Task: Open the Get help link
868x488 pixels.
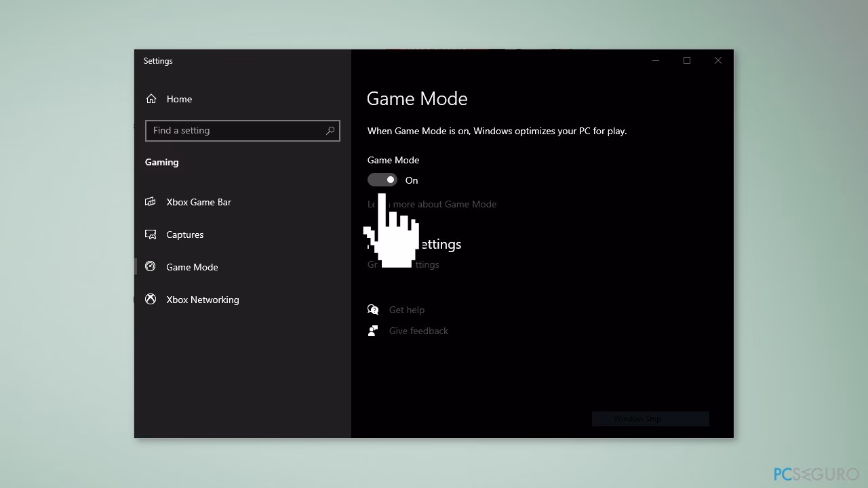Action: coord(407,310)
